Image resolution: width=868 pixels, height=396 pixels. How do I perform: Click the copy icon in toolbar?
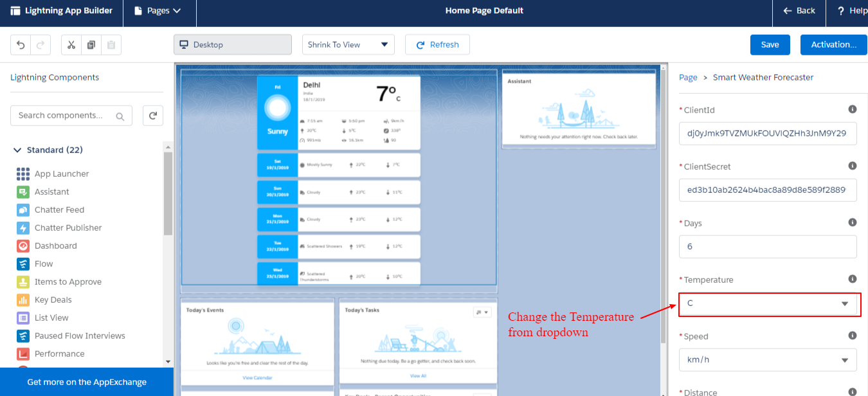tap(91, 45)
